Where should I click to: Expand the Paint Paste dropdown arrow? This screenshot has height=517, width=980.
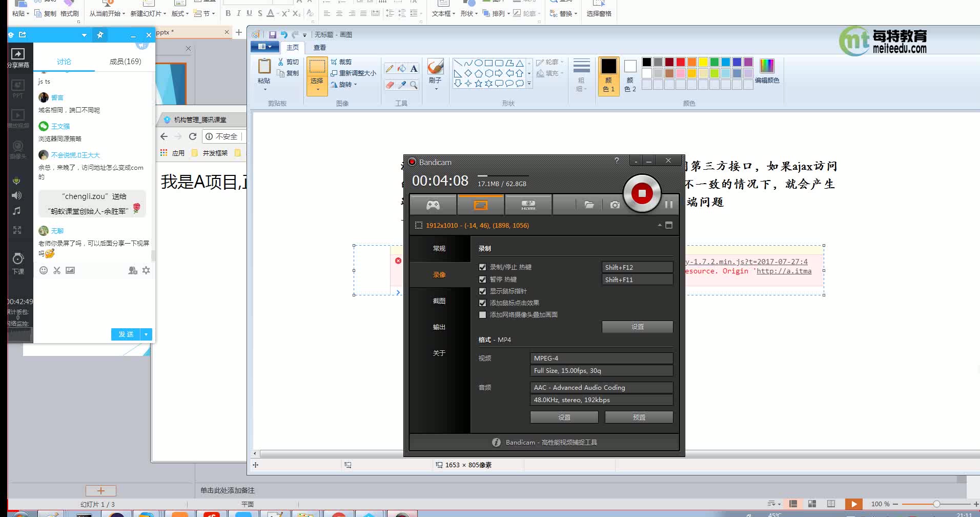[x=264, y=88]
